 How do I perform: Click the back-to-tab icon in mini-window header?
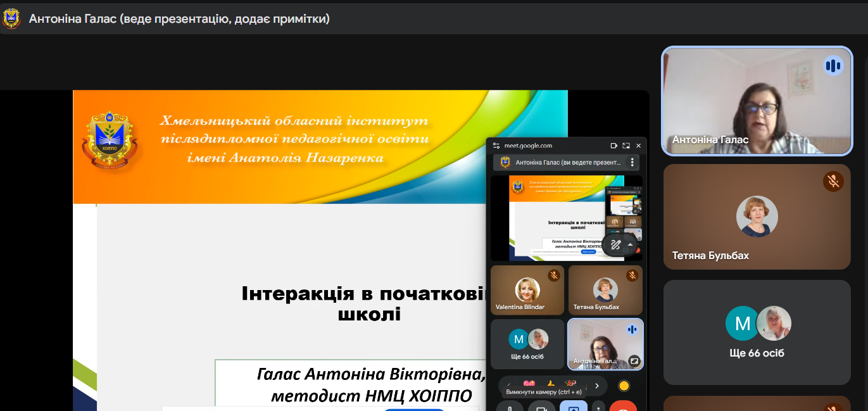point(626,146)
